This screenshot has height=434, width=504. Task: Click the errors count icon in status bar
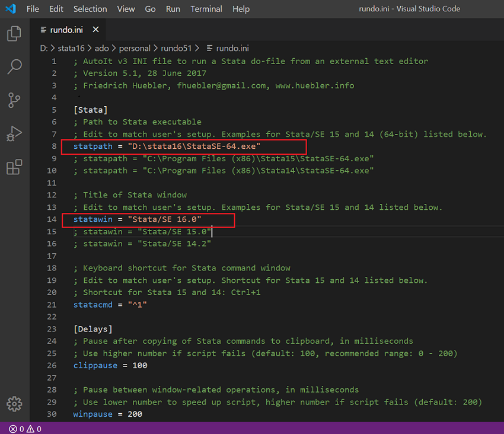[13, 429]
